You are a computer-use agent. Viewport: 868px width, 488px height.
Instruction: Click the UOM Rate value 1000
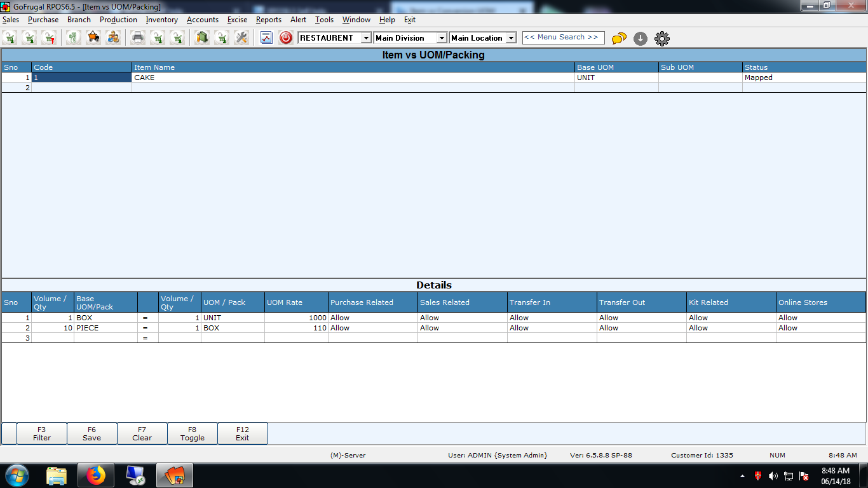(x=296, y=318)
